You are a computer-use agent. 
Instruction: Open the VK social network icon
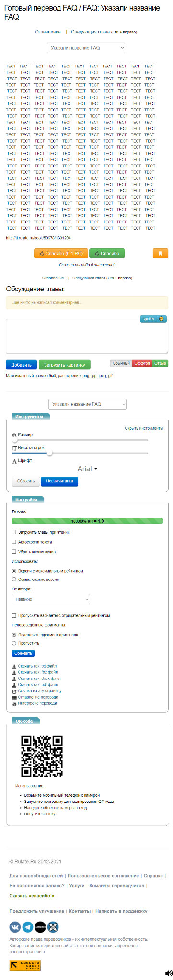point(15,927)
